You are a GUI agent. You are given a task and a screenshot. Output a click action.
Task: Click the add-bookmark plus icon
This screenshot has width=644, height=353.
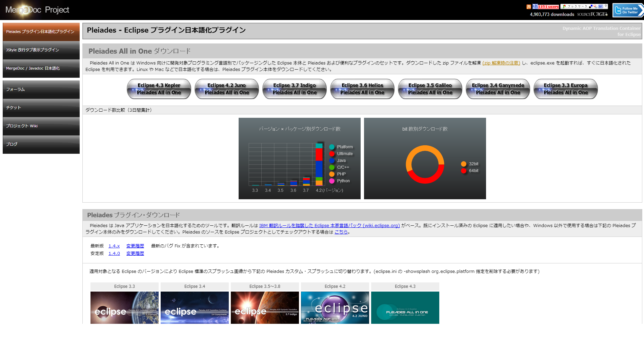(x=605, y=6)
